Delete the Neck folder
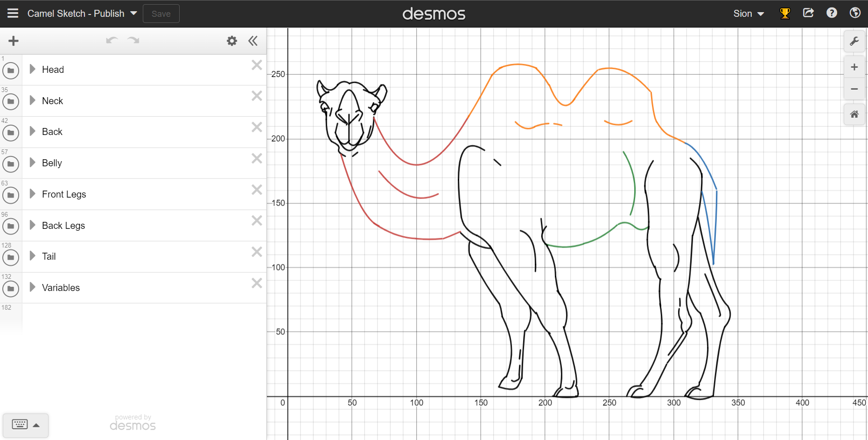The width and height of the screenshot is (868, 440). pyautogui.click(x=257, y=96)
